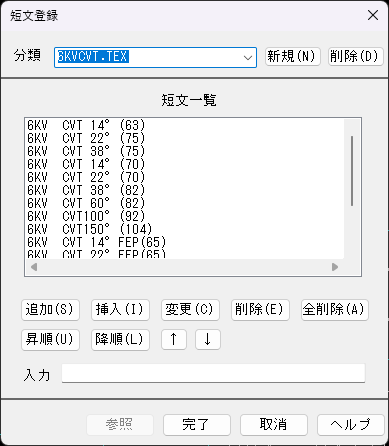Select list row 6KV CVT150° (104)

pos(185,229)
